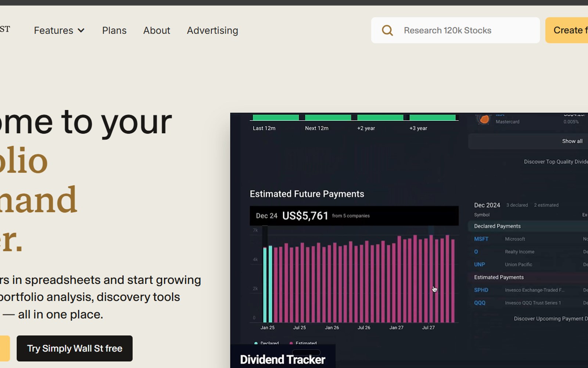
Task: Open the Plans page
Action: (114, 30)
